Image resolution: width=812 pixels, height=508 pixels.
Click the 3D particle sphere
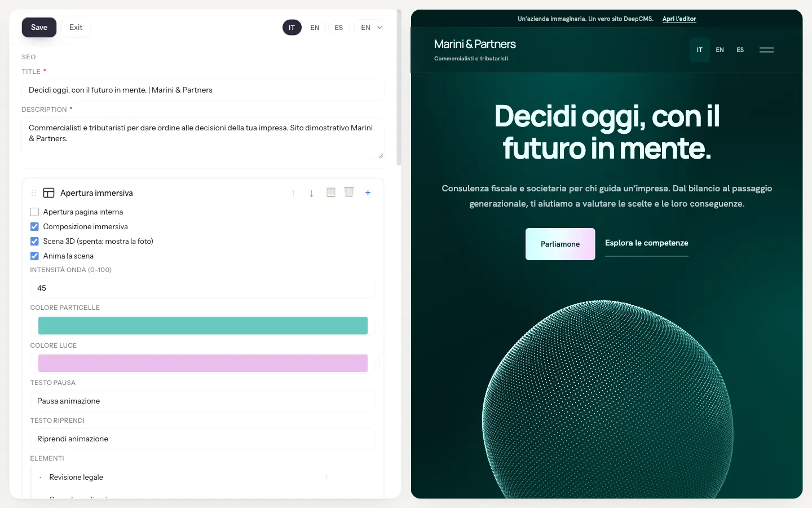607,400
